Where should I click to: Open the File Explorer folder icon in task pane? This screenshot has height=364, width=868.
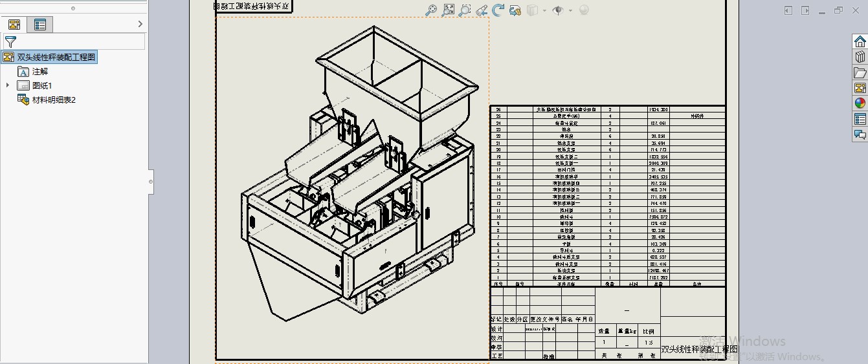pyautogui.click(x=860, y=72)
